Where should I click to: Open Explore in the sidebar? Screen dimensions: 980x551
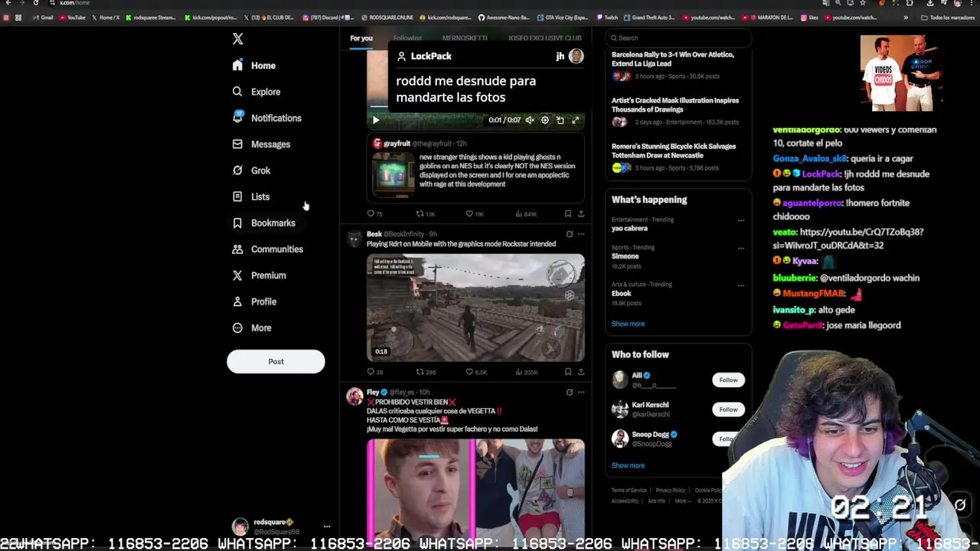click(x=256, y=92)
